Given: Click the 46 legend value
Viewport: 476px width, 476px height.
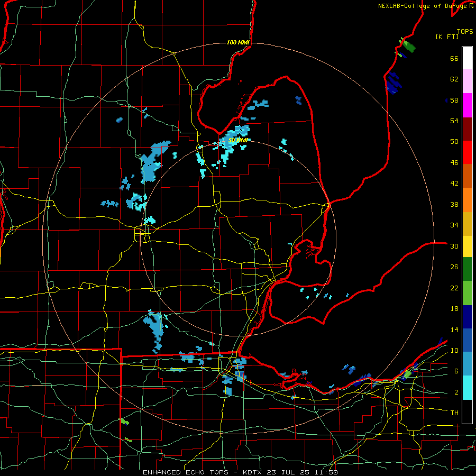Looking at the screenshot, I should click(454, 163).
